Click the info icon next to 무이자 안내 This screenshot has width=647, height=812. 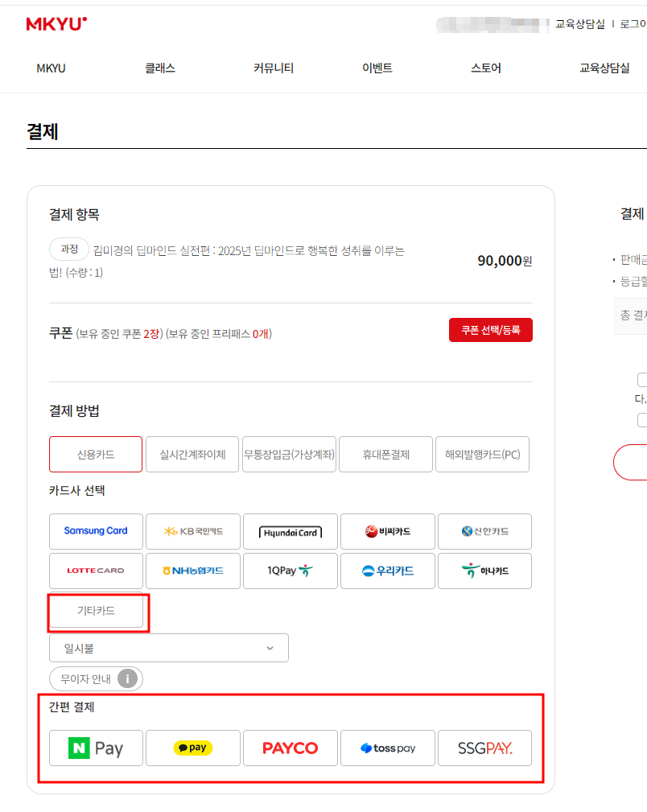click(127, 679)
